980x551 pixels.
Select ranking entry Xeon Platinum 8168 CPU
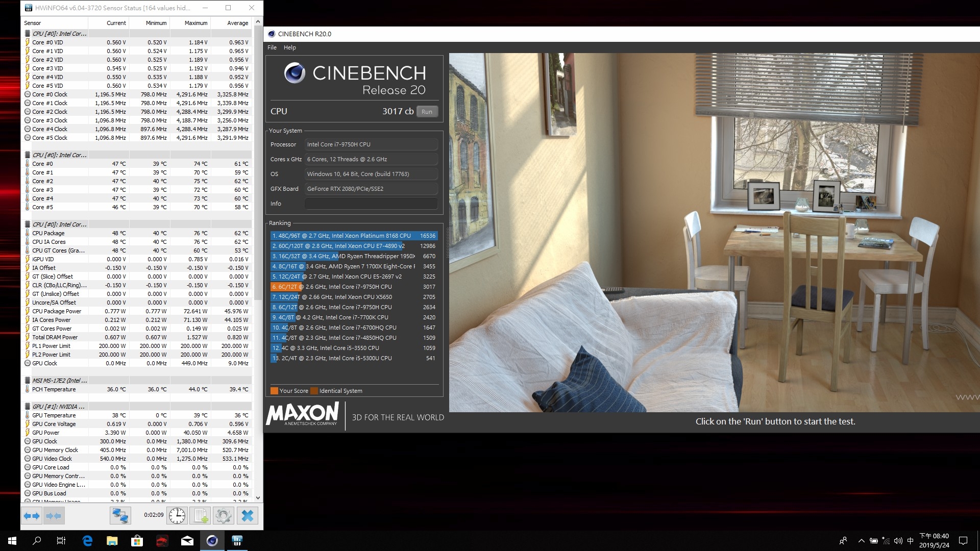tap(354, 236)
